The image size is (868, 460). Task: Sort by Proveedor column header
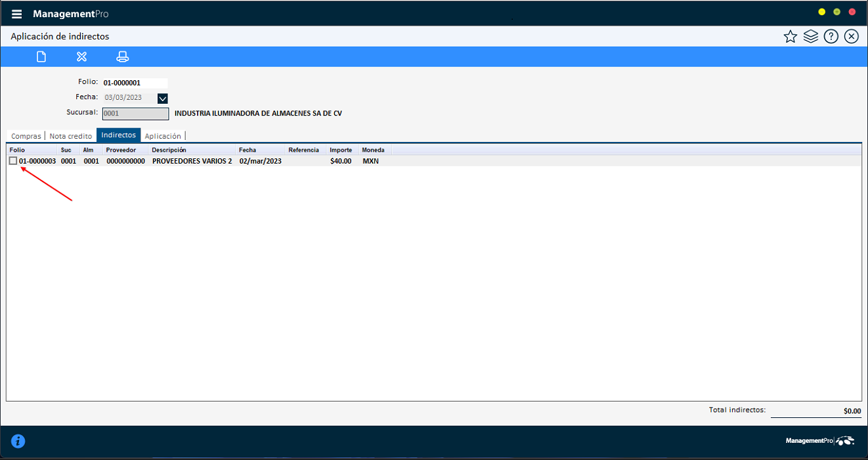point(121,150)
